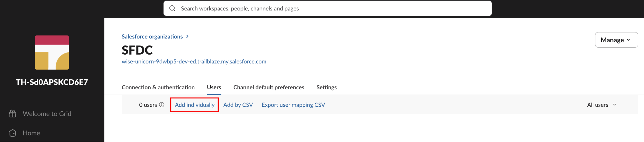Click the search magnifier icon
Viewport: 644px width, 142px height.
pyautogui.click(x=172, y=9)
